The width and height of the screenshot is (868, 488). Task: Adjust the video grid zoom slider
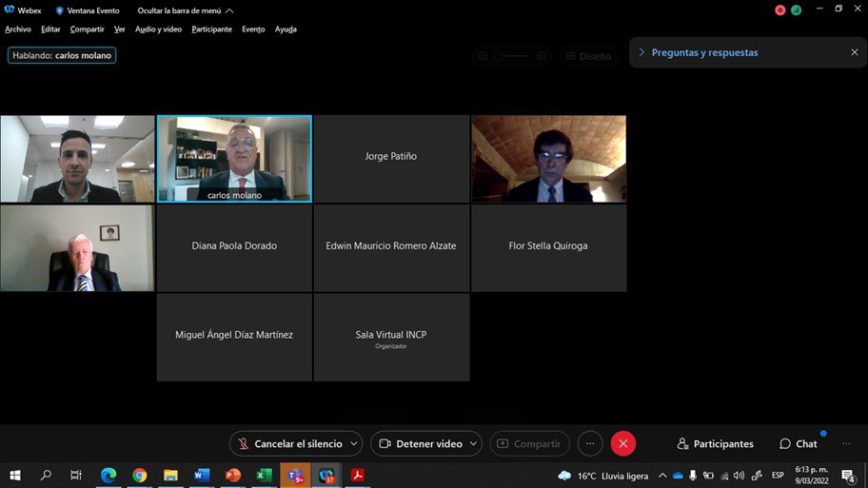click(x=512, y=56)
